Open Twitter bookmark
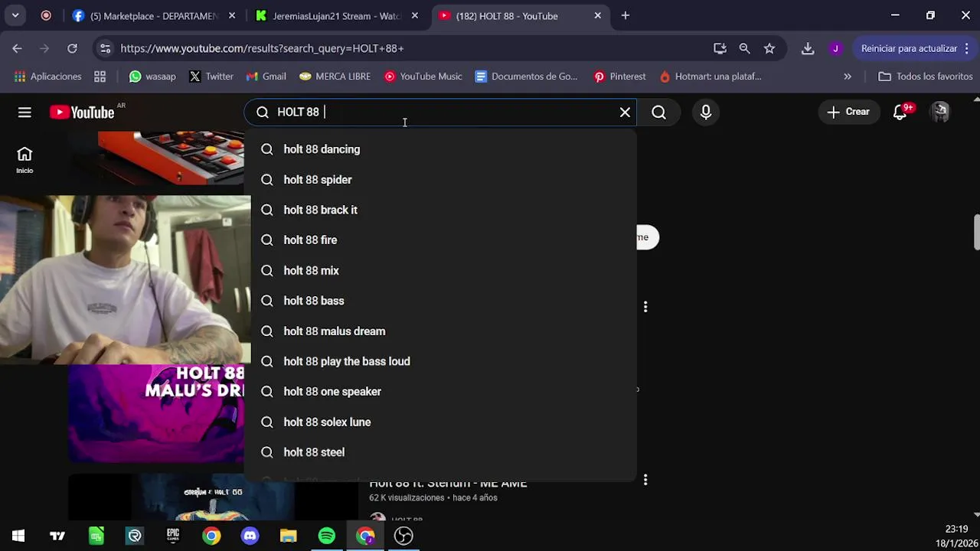This screenshot has height=551, width=980. pos(211,77)
